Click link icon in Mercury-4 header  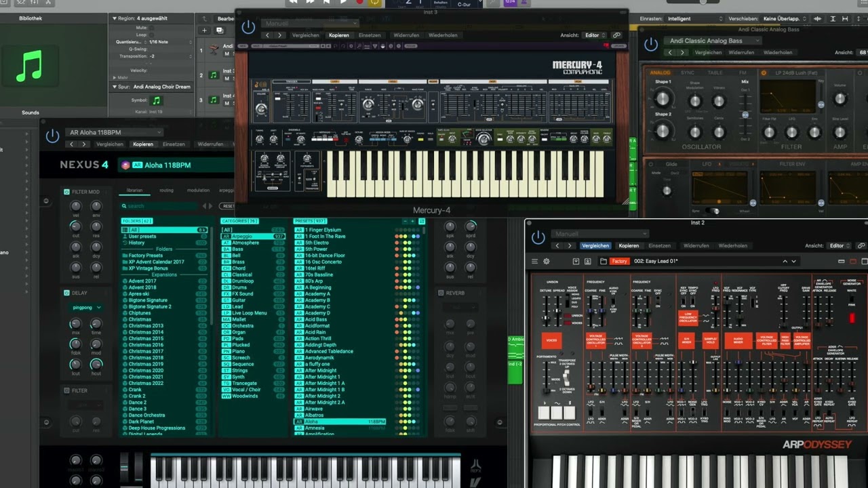616,35
